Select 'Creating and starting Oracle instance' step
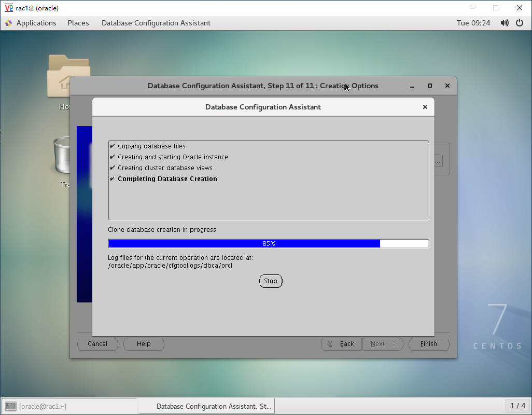Viewport: 532px width, 415px height. (173, 157)
